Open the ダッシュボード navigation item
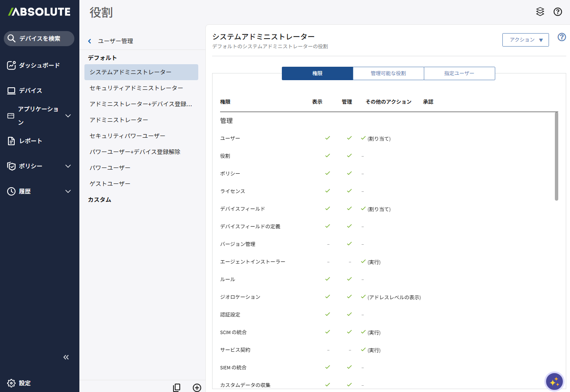570x392 pixels. tap(39, 65)
